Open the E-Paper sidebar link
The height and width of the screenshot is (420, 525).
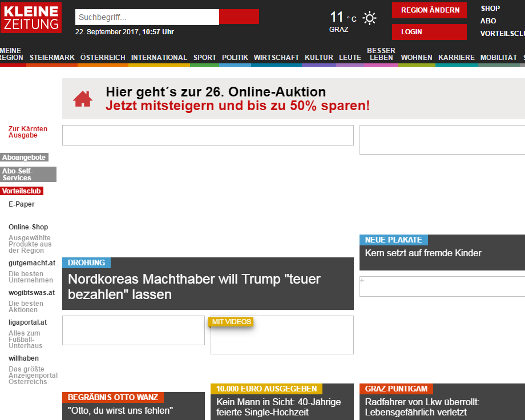(x=22, y=204)
